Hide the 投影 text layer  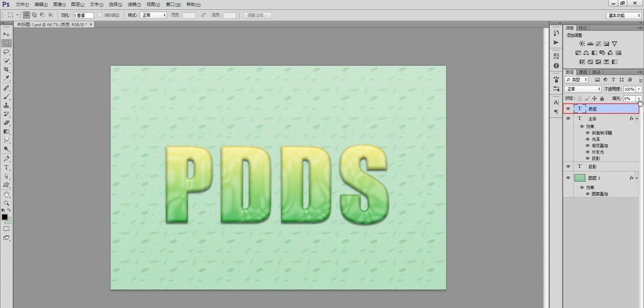(x=569, y=167)
